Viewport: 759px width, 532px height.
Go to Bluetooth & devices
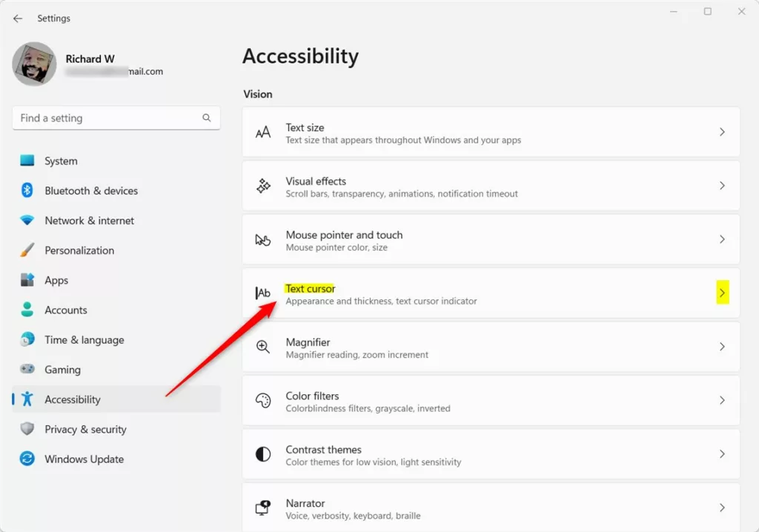(91, 190)
